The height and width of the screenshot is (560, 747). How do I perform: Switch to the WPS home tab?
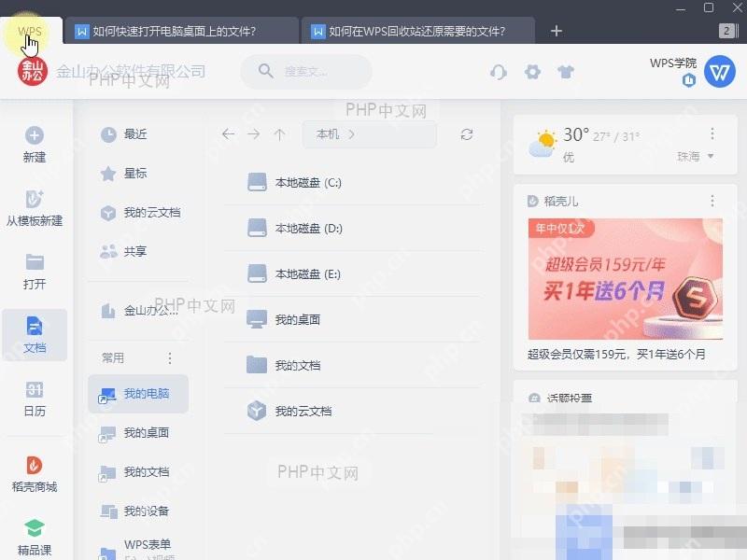(30, 31)
